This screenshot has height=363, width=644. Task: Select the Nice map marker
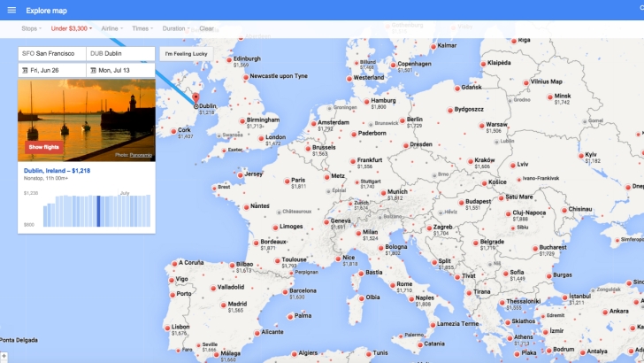tap(338, 259)
